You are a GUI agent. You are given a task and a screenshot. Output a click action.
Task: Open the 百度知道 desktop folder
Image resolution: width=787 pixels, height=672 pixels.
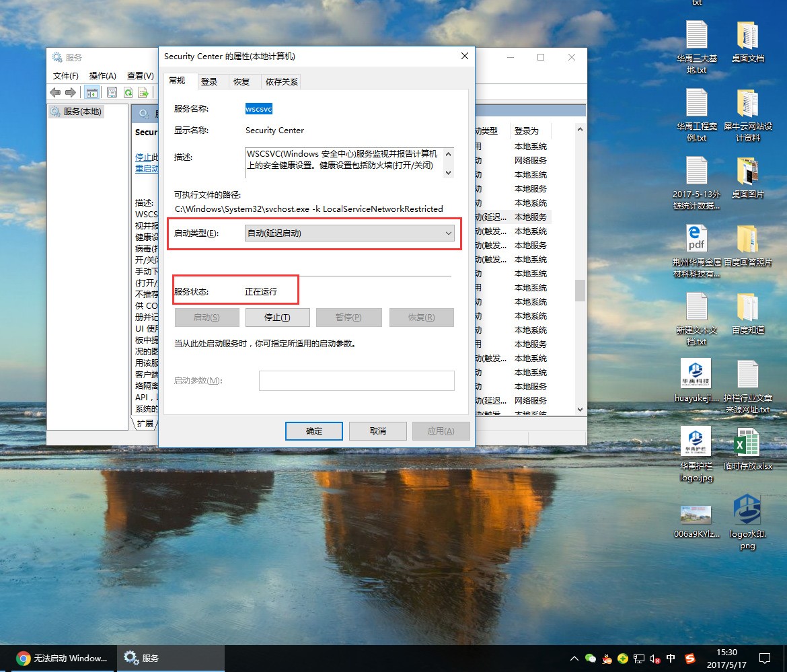click(x=748, y=313)
